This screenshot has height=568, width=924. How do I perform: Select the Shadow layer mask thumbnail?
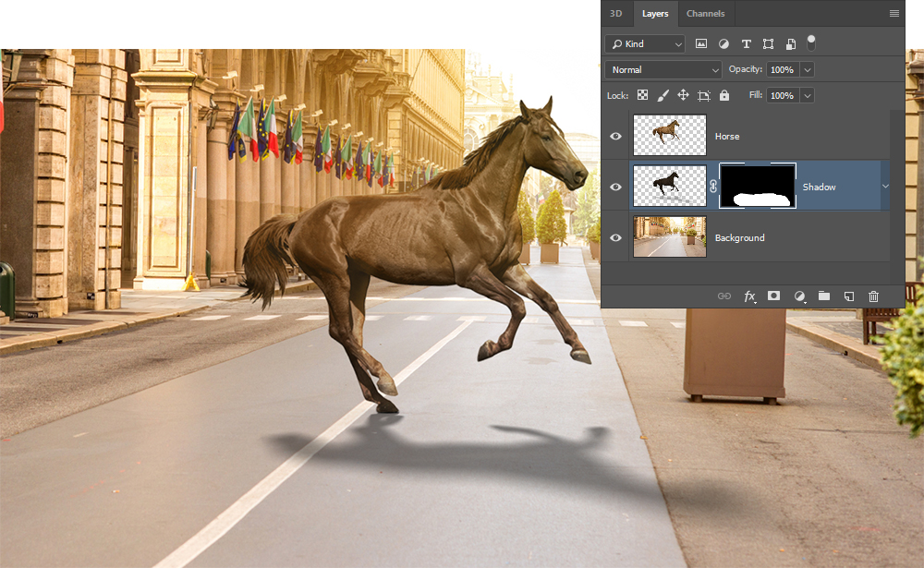tap(758, 187)
